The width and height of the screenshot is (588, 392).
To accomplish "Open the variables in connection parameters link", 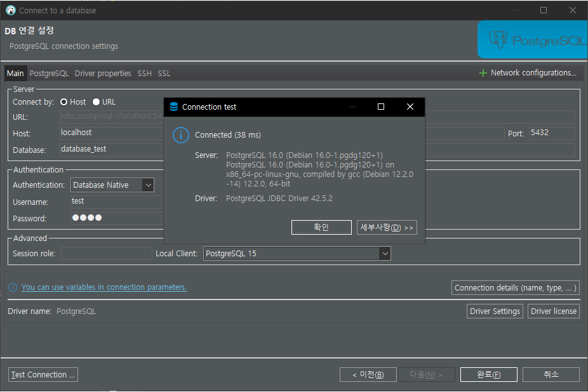I will (104, 287).
